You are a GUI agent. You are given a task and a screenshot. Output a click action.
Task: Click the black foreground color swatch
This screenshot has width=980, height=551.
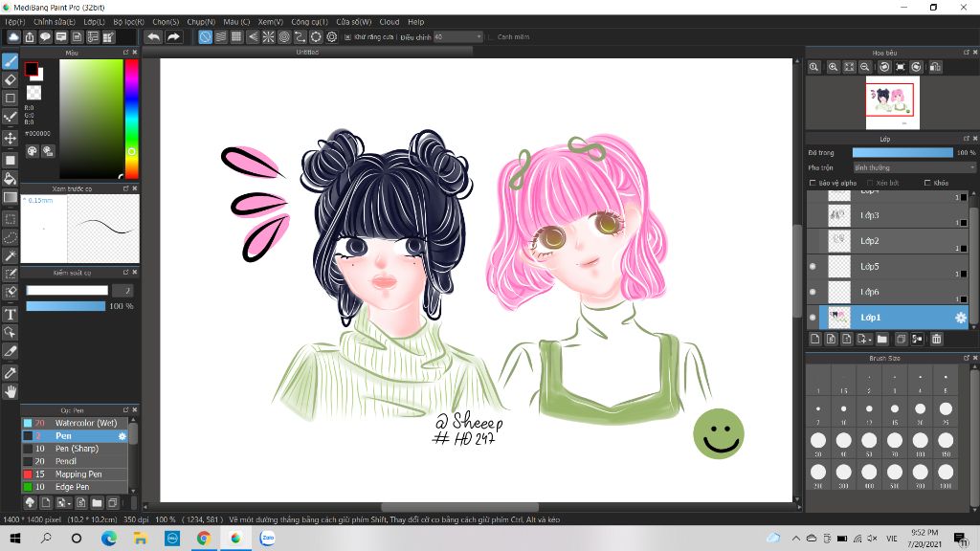point(32,69)
